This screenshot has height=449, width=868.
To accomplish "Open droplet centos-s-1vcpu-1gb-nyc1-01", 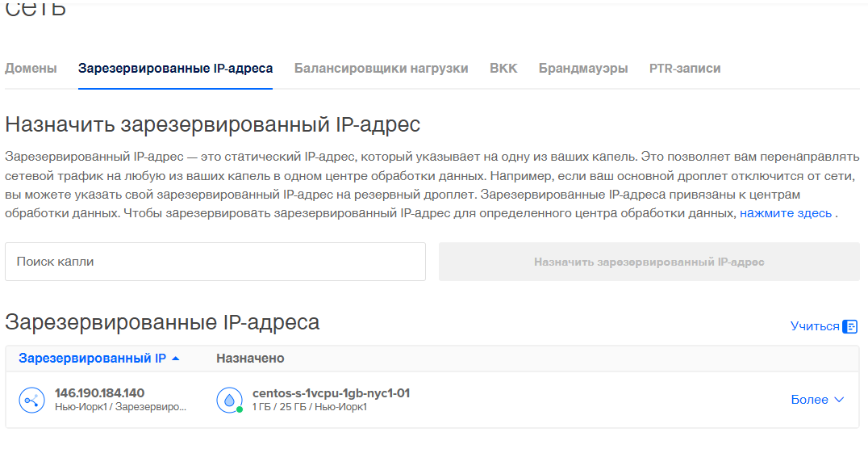I will coord(331,393).
